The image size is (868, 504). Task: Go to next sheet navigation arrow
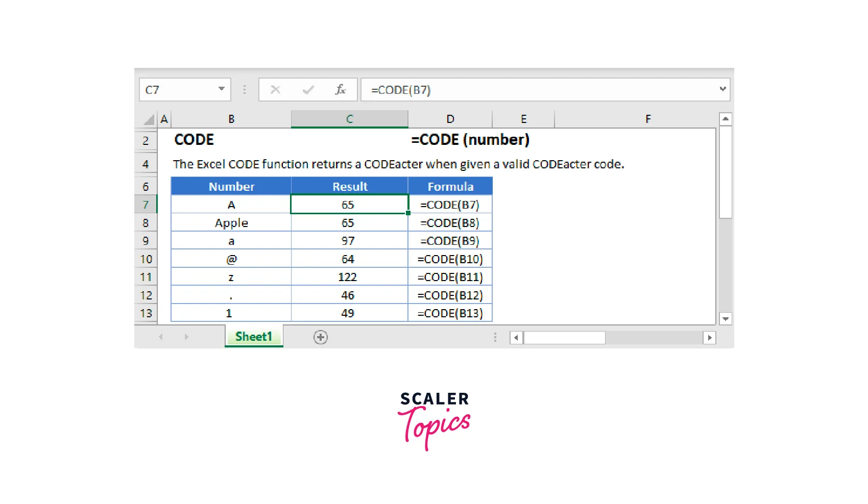[x=186, y=337]
